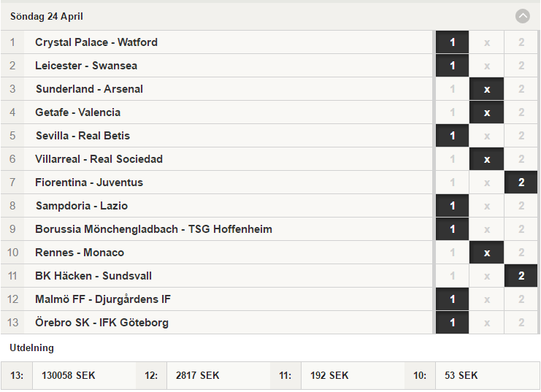Image resolution: width=541 pixels, height=392 pixels.
Task: Click the 13 correct payout 130058 SEK
Action: point(69,375)
